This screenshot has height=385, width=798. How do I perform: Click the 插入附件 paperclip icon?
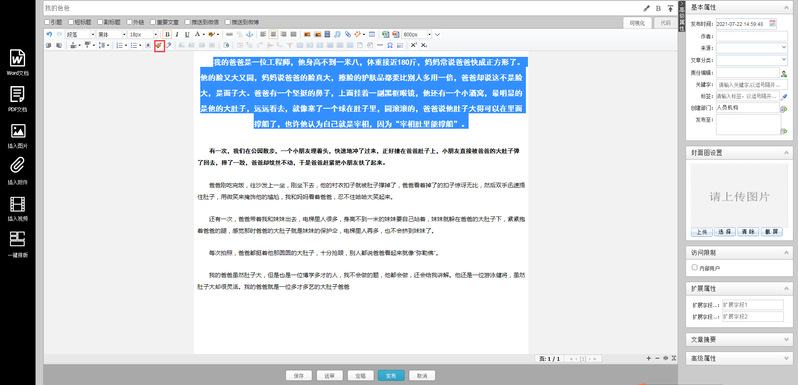18,166
